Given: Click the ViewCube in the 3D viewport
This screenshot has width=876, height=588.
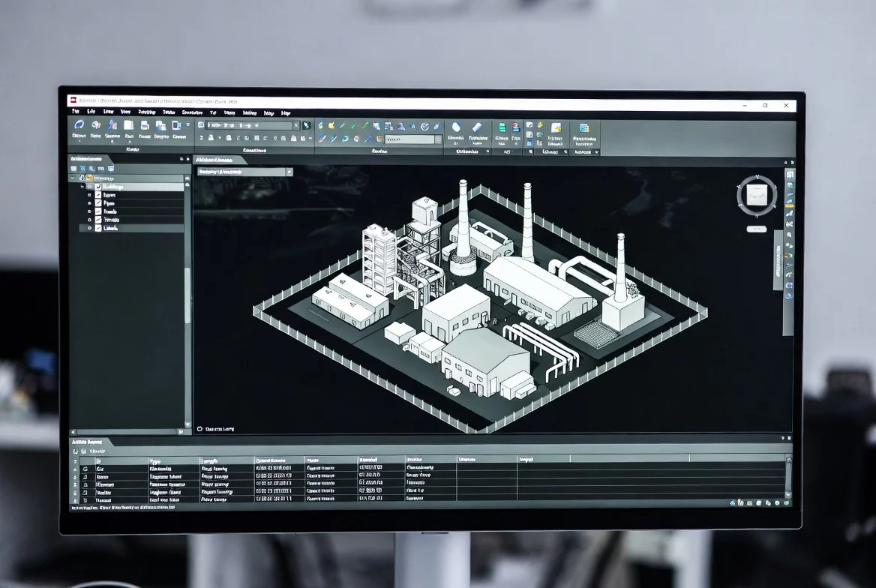Looking at the screenshot, I should click(757, 195).
